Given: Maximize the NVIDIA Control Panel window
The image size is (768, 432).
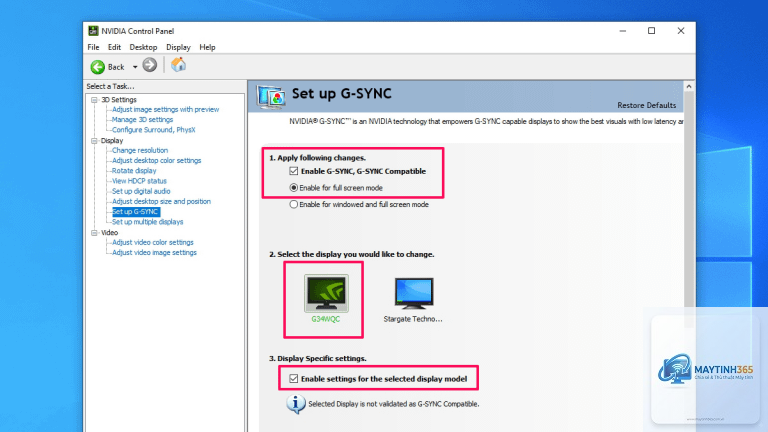Looking at the screenshot, I should tap(651, 31).
